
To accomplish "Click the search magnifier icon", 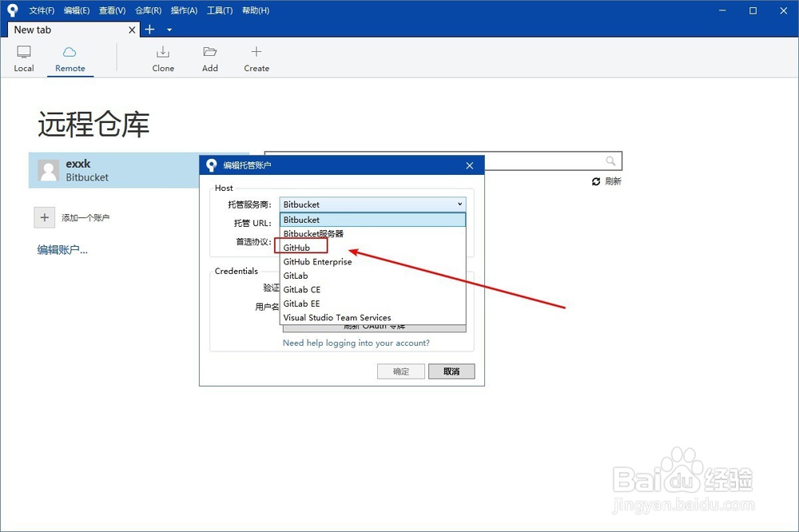I will pos(610,161).
